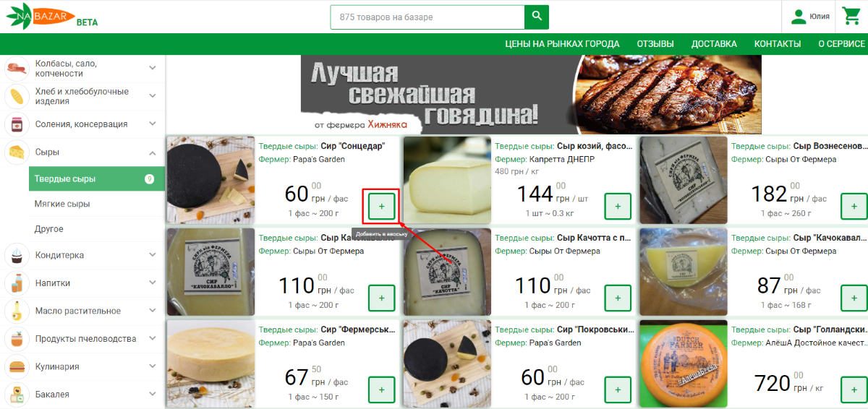
Task: Expand Колбасы, сало, копчености category
Action: tap(153, 68)
